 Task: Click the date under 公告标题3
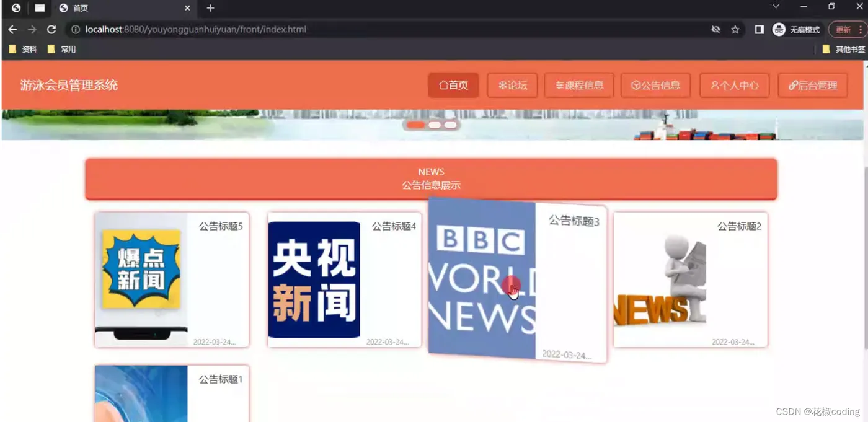(567, 355)
